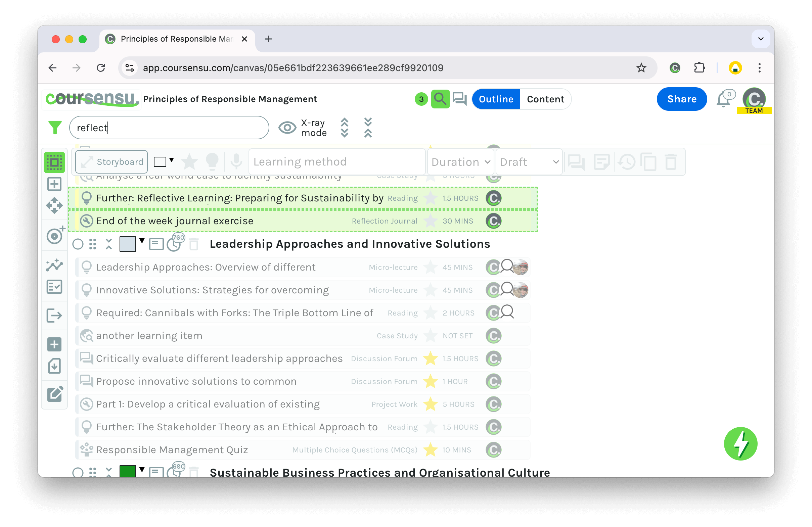
Task: Toggle star on Responsible Management Quiz
Action: (430, 449)
